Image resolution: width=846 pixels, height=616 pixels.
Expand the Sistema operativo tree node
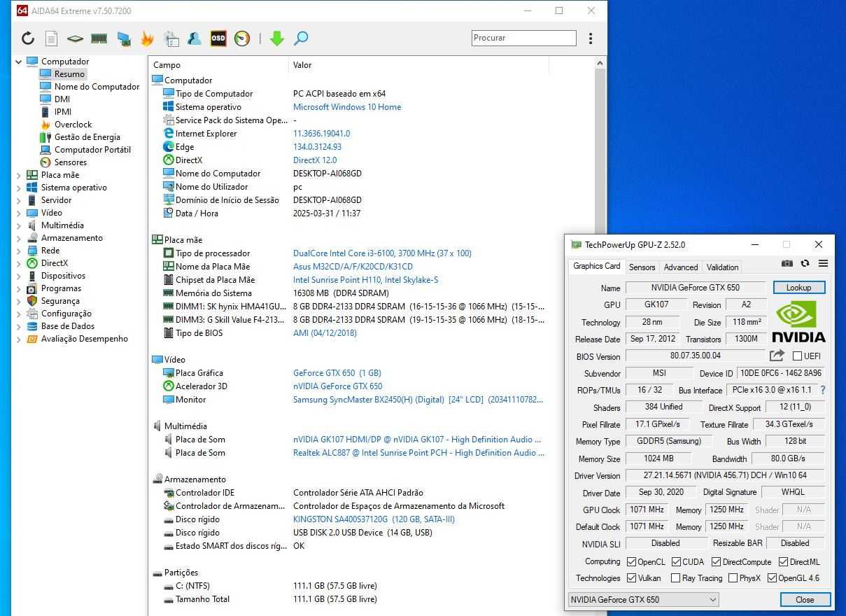pyautogui.click(x=19, y=188)
